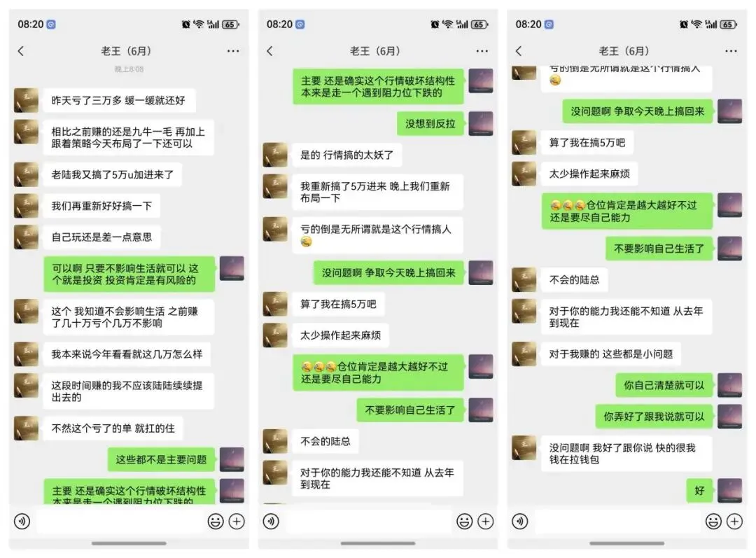Tap own avatar beside '没想到反拉' message
Image resolution: width=756 pixels, height=558 pixels.
coord(481,123)
